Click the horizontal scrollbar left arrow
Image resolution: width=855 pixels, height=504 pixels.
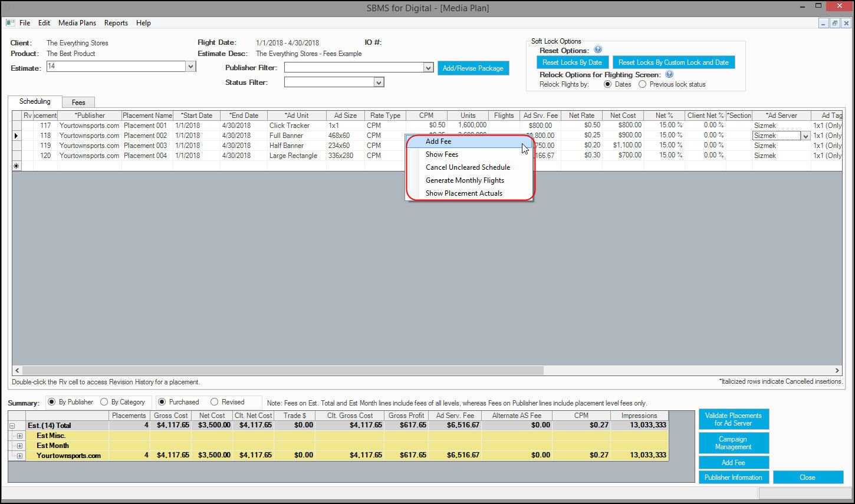(17, 370)
